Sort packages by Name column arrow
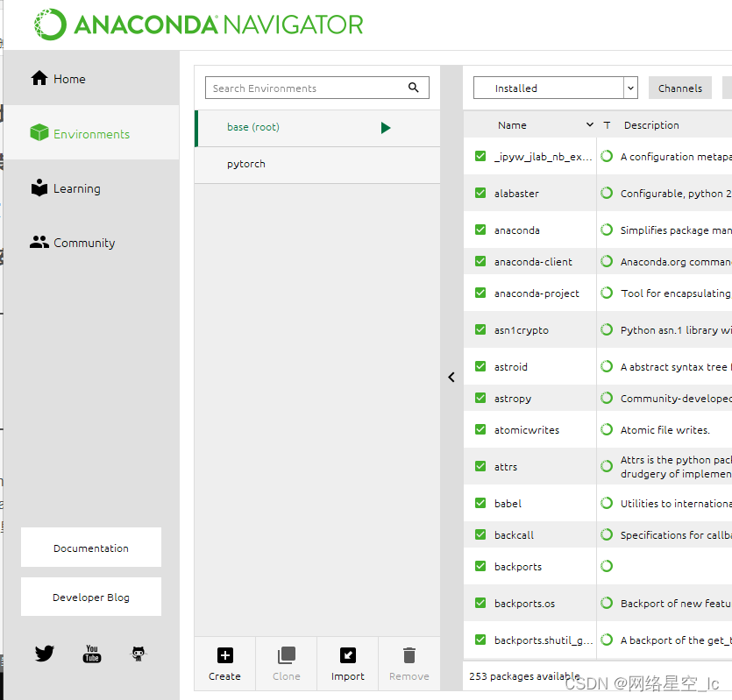This screenshot has width=732, height=700. pos(590,124)
